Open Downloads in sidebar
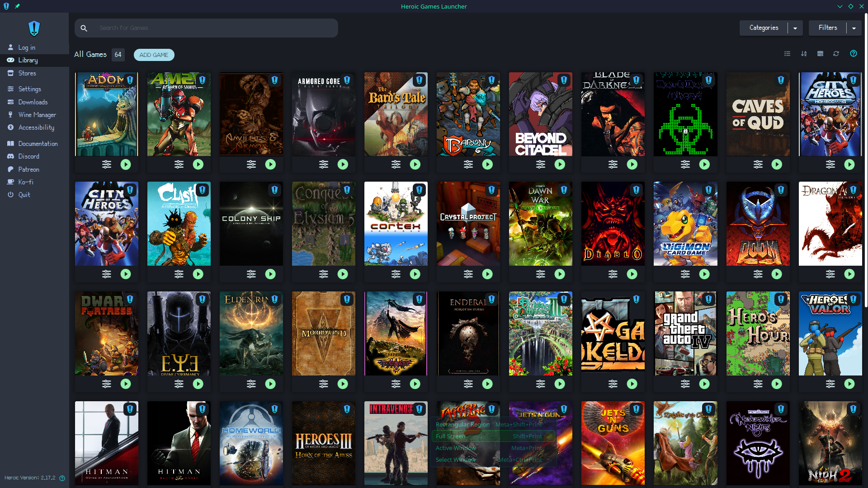 pyautogui.click(x=34, y=102)
